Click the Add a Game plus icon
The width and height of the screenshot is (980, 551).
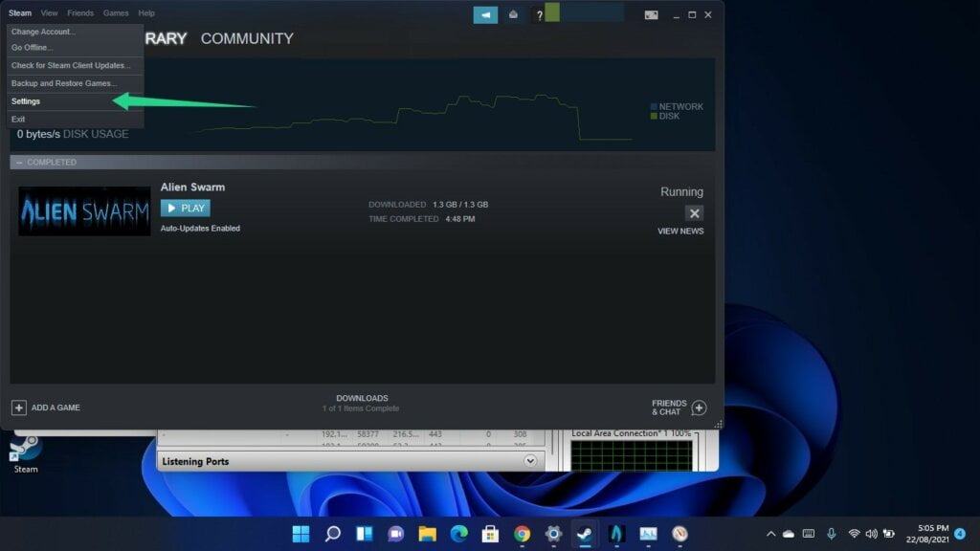click(x=21, y=407)
